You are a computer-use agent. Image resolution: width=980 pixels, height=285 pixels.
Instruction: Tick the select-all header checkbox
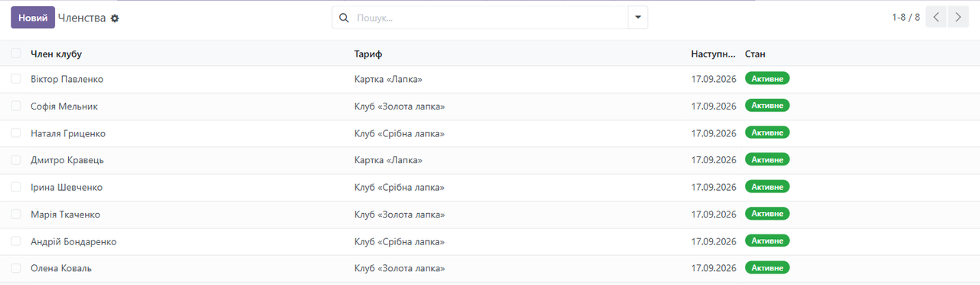[16, 54]
